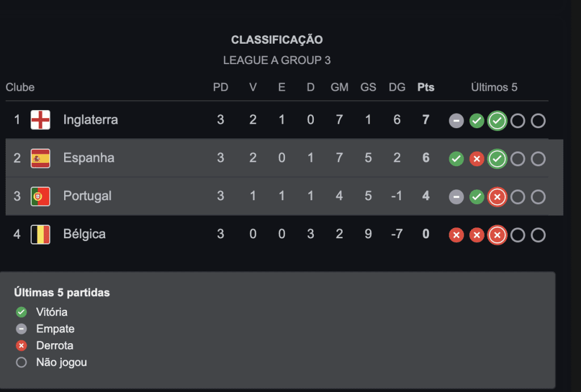Click Bélgica's highlighted latest loss icon
Image resolution: width=581 pixels, height=392 pixels.
[497, 235]
